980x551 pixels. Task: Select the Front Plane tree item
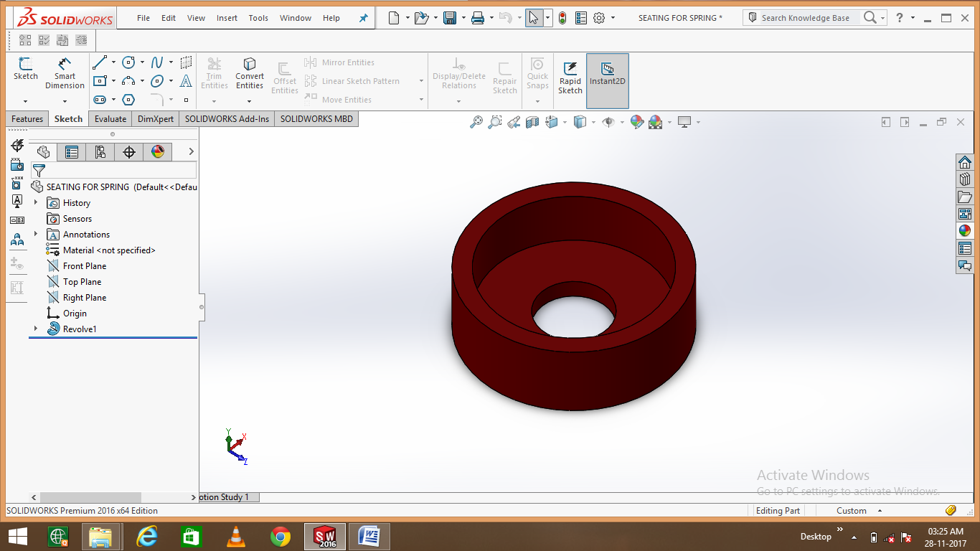click(x=84, y=265)
